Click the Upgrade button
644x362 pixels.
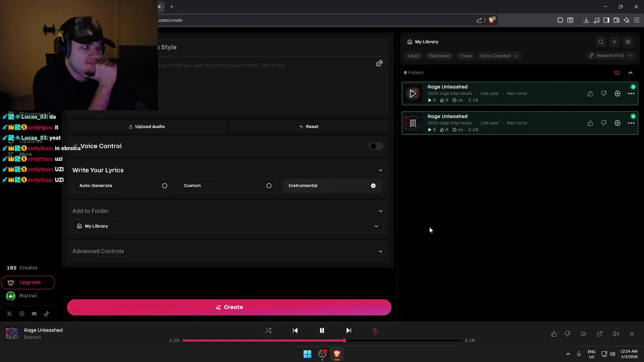pyautogui.click(x=28, y=283)
